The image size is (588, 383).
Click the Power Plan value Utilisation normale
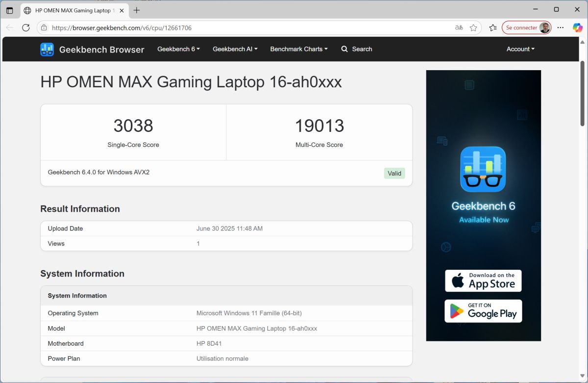(222, 358)
